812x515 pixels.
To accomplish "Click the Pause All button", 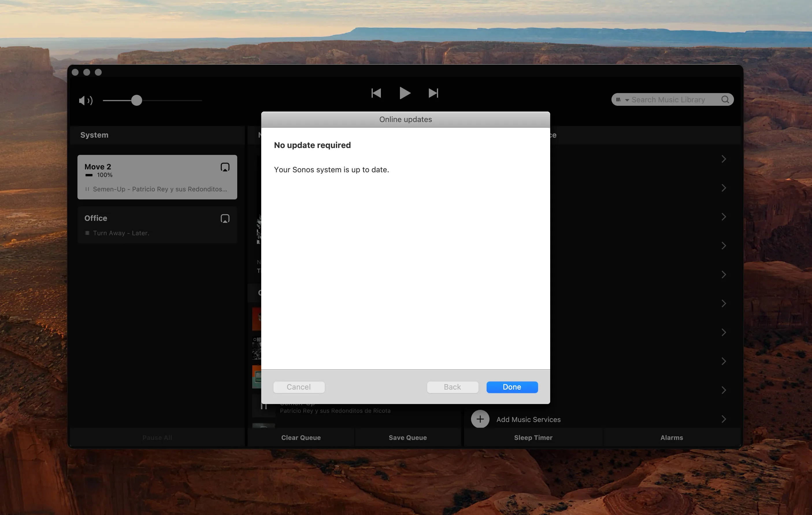I will pyautogui.click(x=157, y=438).
